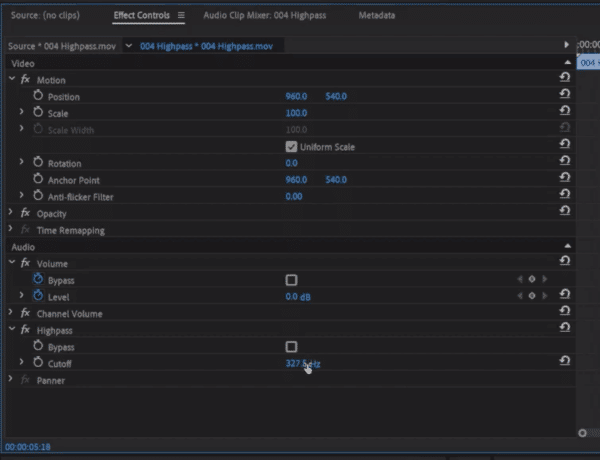This screenshot has height=460, width=600.
Task: Reset the Motion effect
Action: click(x=565, y=77)
